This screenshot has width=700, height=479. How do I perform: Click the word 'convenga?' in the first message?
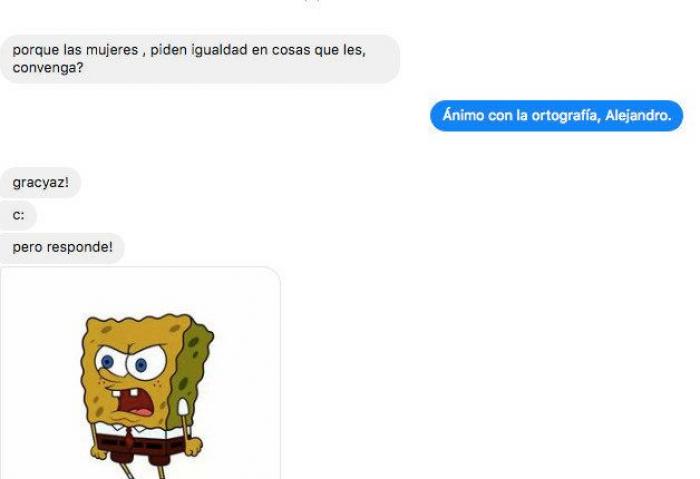tap(48, 68)
